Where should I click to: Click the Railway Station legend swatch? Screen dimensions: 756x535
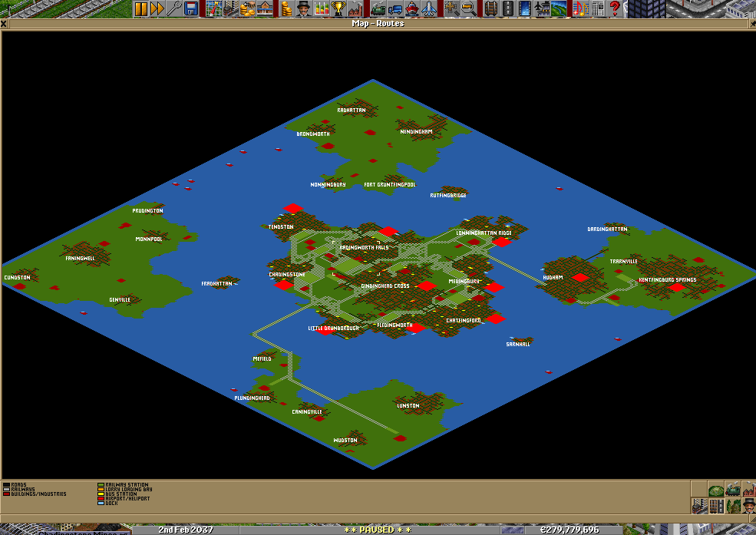[x=101, y=485]
